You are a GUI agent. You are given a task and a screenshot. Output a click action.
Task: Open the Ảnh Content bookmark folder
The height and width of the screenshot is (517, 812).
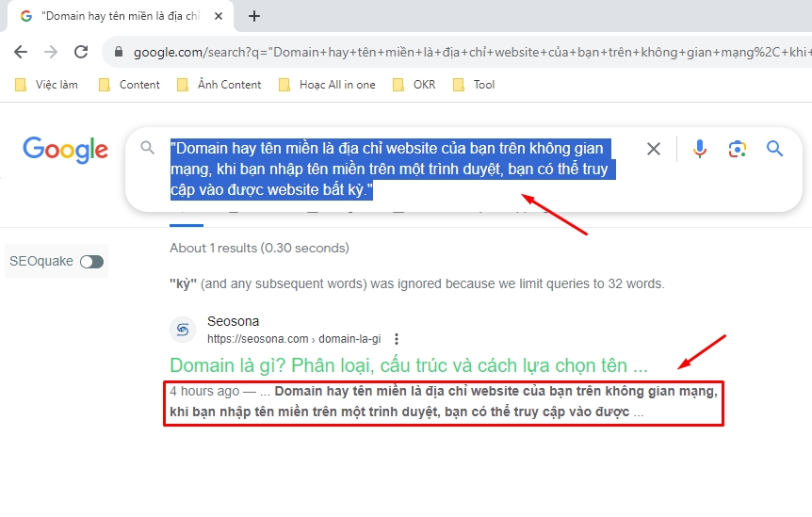coord(219,85)
